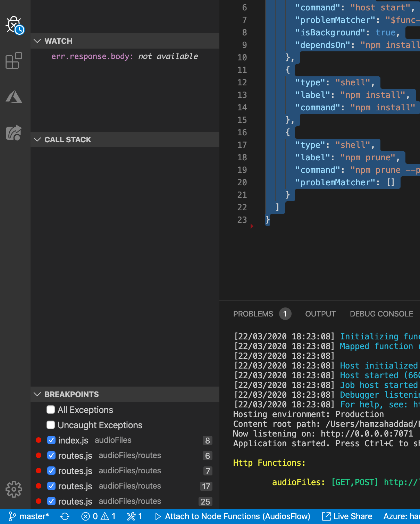Click the Synchronize Changes icon
This screenshot has height=524, width=420.
[65, 516]
